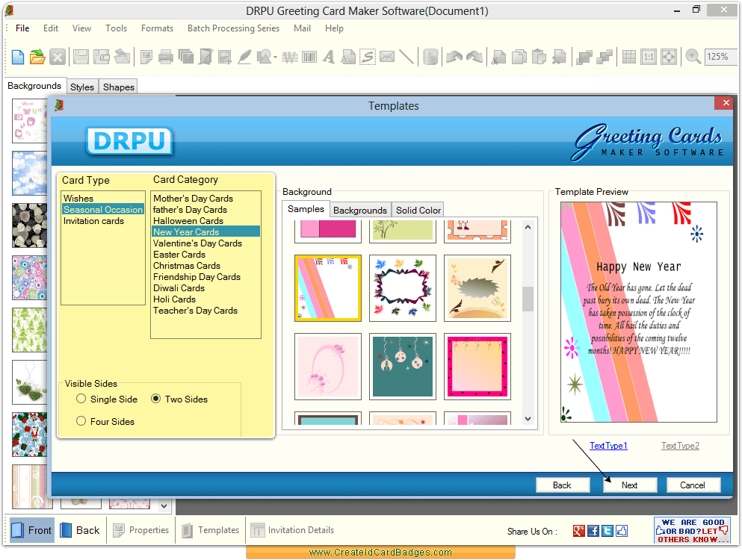The image size is (742, 560).
Task: Click the Cut scissors icon
Action: tap(498, 57)
